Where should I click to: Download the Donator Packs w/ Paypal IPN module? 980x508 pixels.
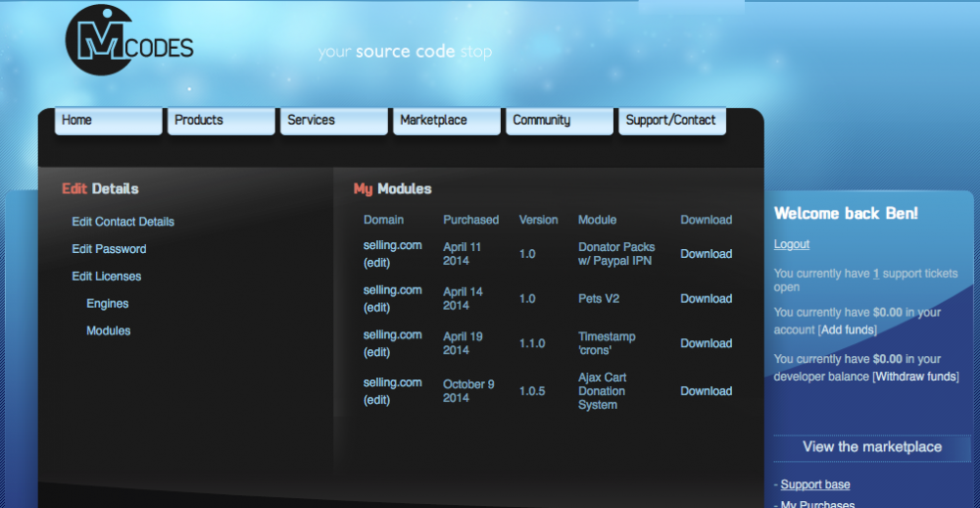coord(706,254)
